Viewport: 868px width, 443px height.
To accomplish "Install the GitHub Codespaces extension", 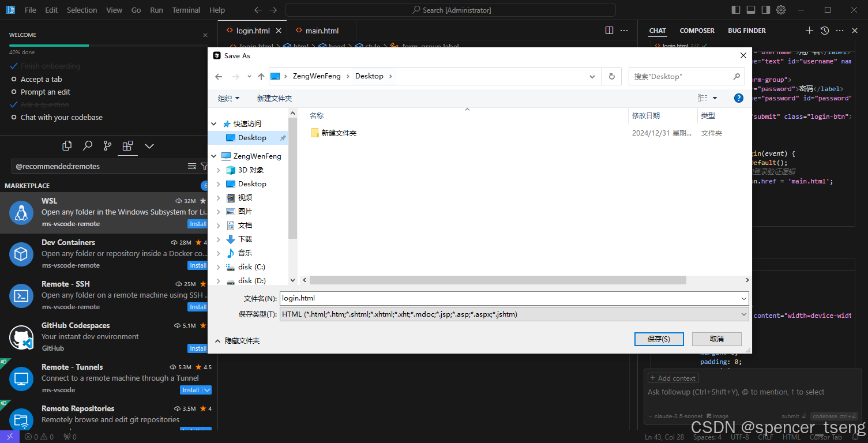I will (x=197, y=348).
